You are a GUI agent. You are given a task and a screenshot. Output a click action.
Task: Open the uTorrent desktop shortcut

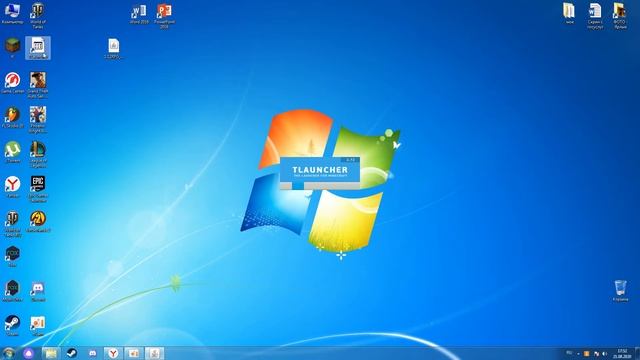(12, 152)
